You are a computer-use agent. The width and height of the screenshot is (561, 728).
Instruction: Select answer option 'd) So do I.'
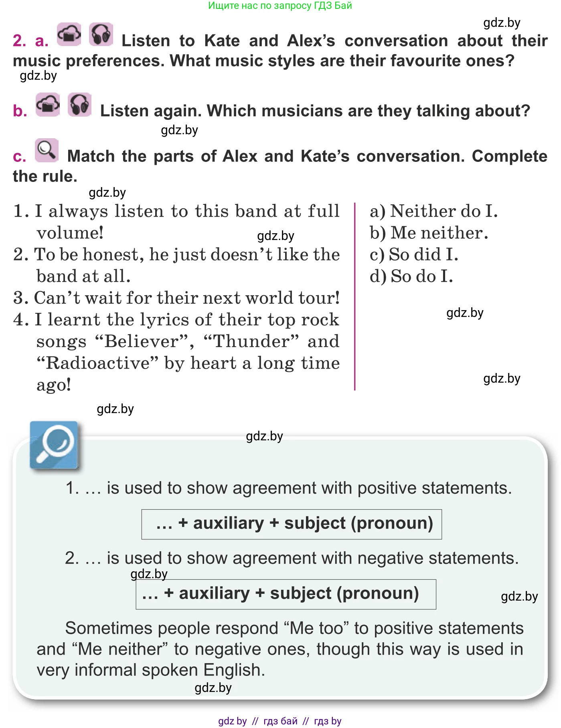(411, 276)
